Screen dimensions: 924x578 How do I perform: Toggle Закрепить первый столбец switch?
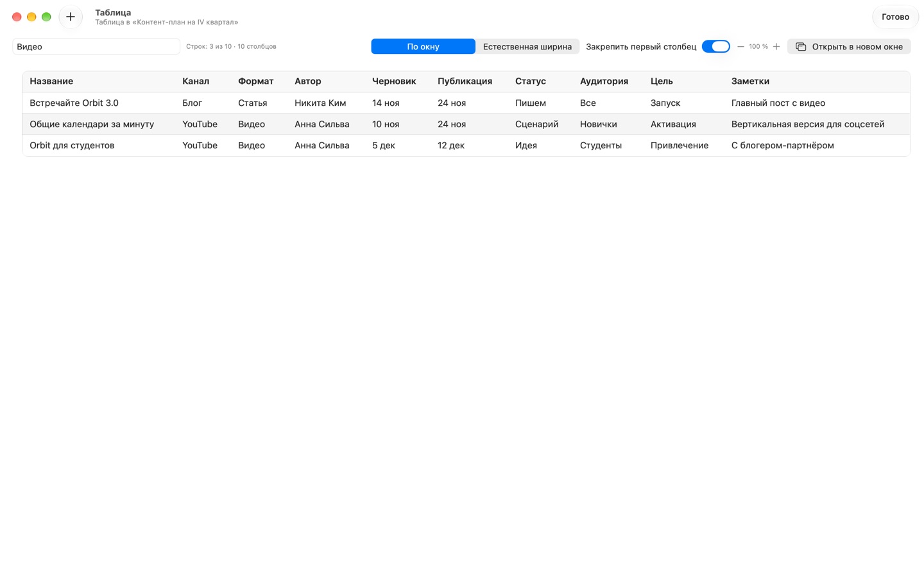pos(715,46)
